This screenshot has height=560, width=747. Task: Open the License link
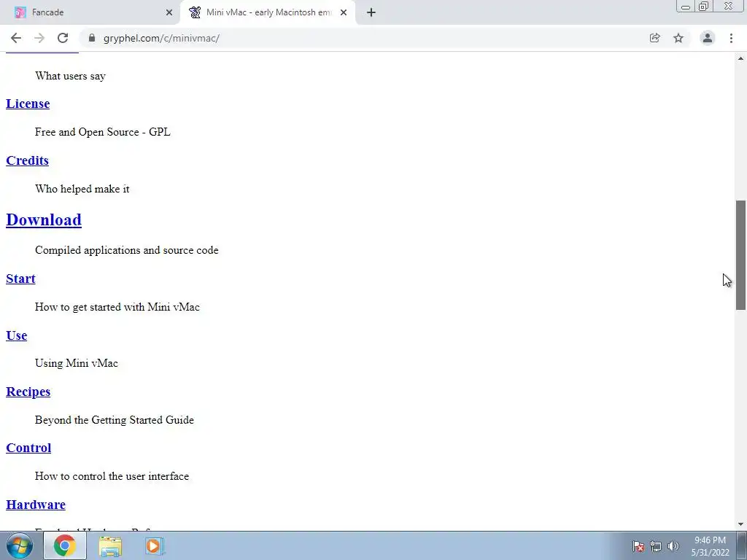coord(28,104)
